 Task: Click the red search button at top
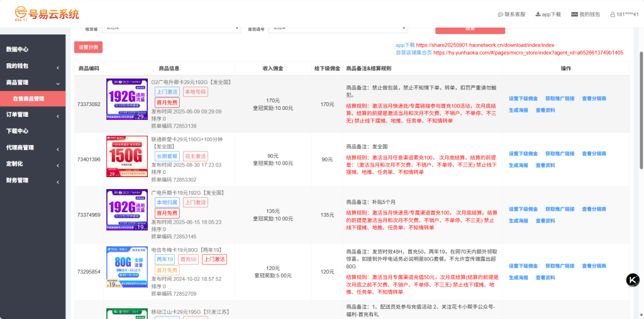pyautogui.click(x=470, y=28)
